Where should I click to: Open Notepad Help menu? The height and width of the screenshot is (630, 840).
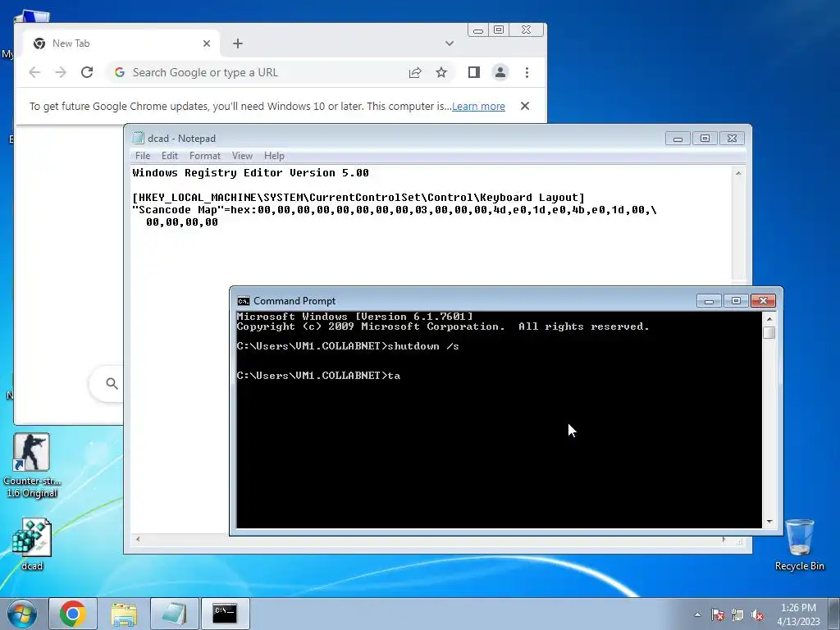274,156
